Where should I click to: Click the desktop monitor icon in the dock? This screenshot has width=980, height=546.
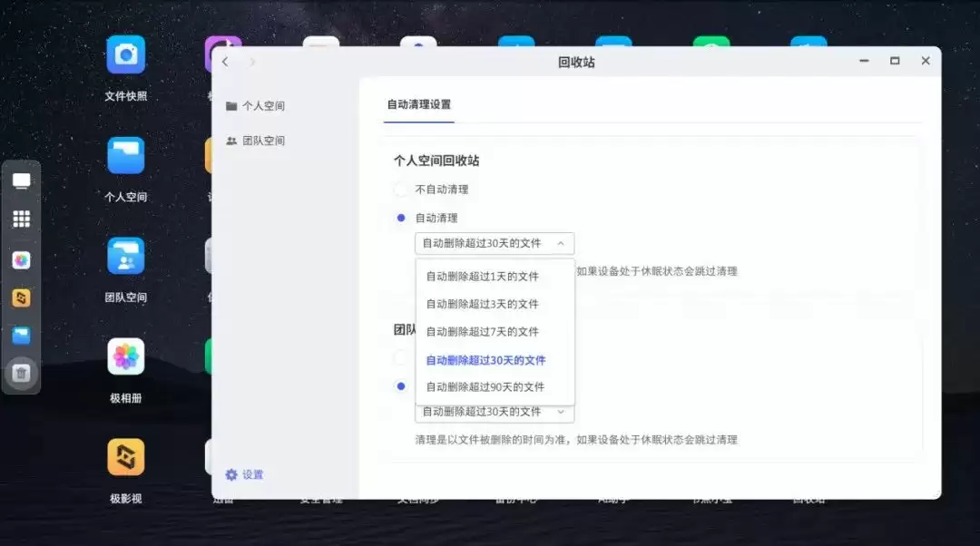tap(22, 181)
